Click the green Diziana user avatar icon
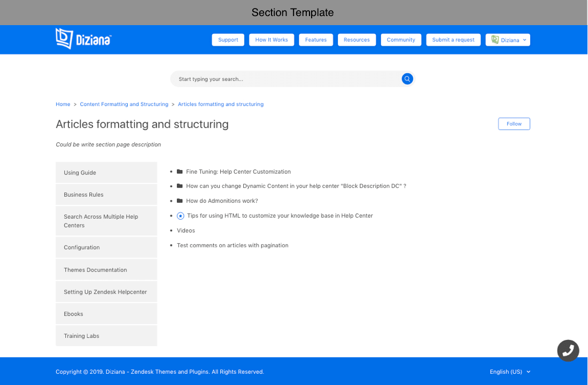588x385 pixels. (x=495, y=40)
